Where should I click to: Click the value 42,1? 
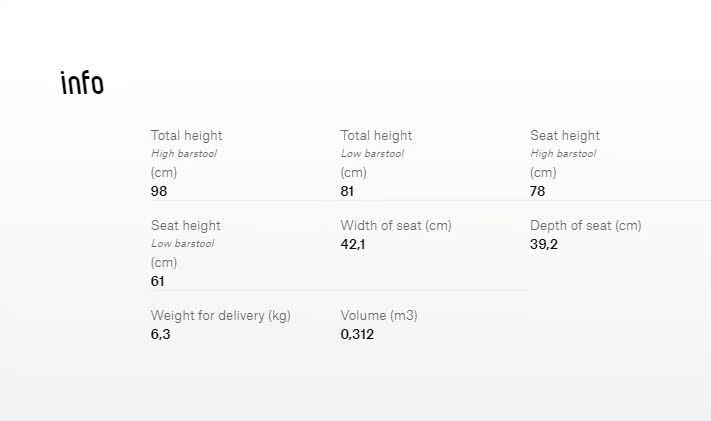click(353, 244)
